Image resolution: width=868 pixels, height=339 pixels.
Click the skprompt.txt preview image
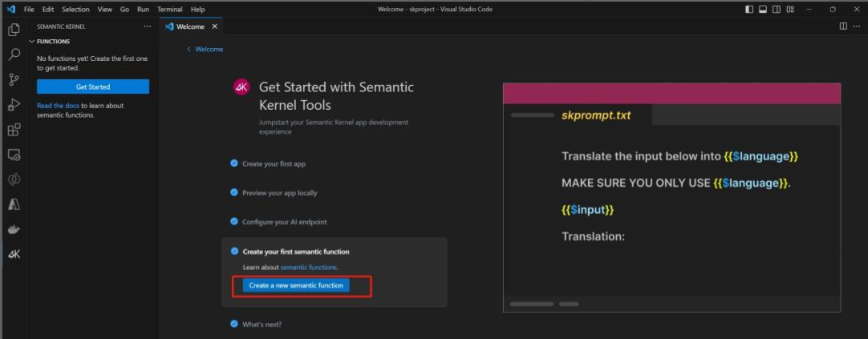[x=671, y=197]
